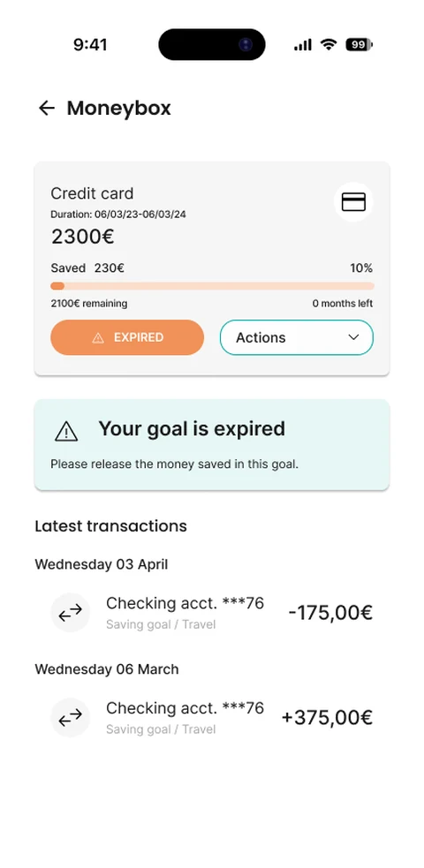
Task: Tap the Moneybox page title
Action: click(119, 108)
